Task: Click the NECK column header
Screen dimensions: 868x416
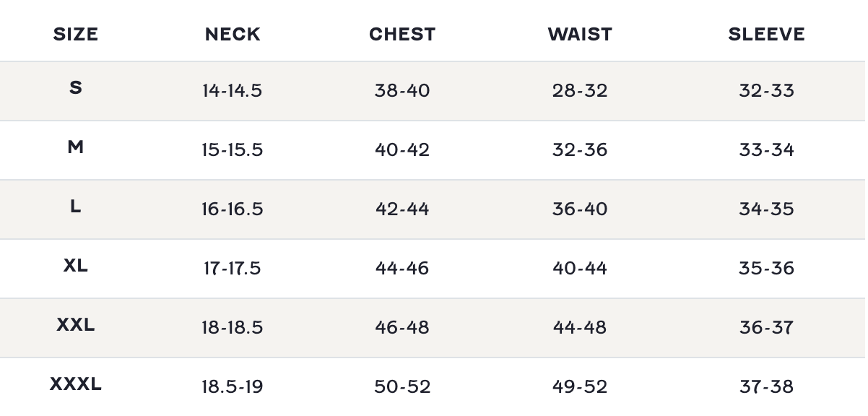Action: (x=233, y=35)
